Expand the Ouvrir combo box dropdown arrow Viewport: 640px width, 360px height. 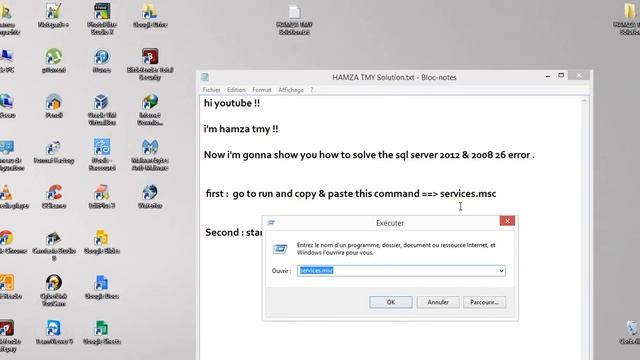coord(501,271)
